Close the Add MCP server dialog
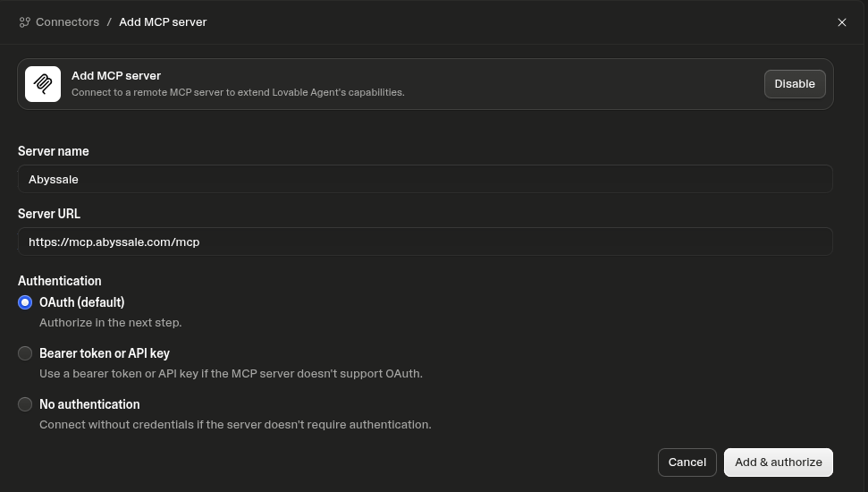 coord(841,22)
